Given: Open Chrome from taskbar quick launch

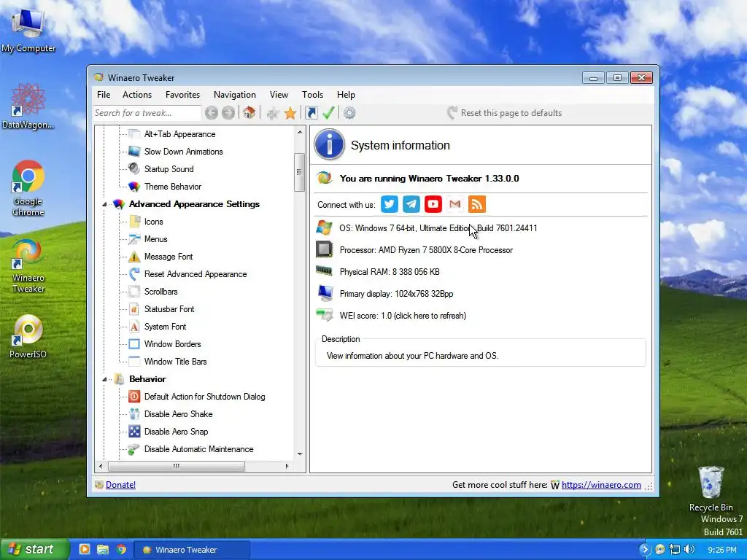Looking at the screenshot, I should [x=122, y=550].
